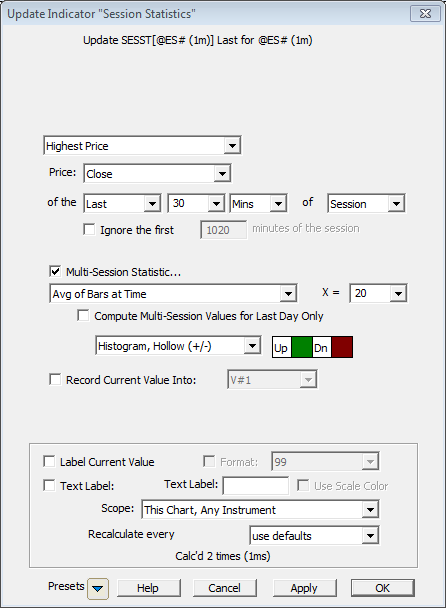446x608 pixels.
Task: Click into the Text Label input field
Action: pyautogui.click(x=256, y=485)
